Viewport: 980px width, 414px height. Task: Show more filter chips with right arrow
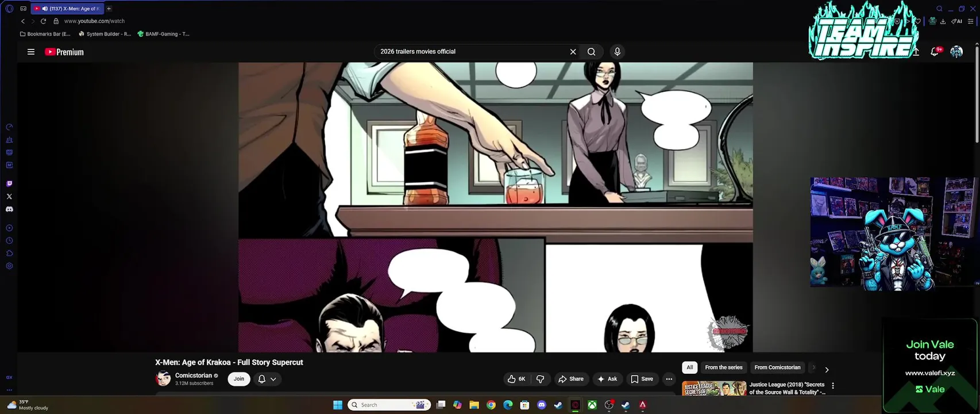[x=827, y=370]
